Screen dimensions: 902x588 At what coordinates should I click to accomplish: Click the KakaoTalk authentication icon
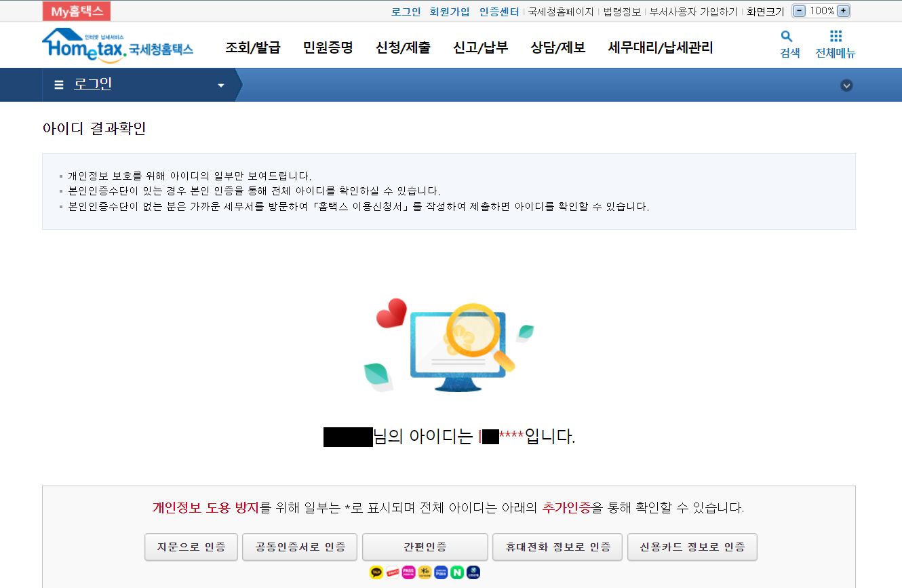point(376,572)
